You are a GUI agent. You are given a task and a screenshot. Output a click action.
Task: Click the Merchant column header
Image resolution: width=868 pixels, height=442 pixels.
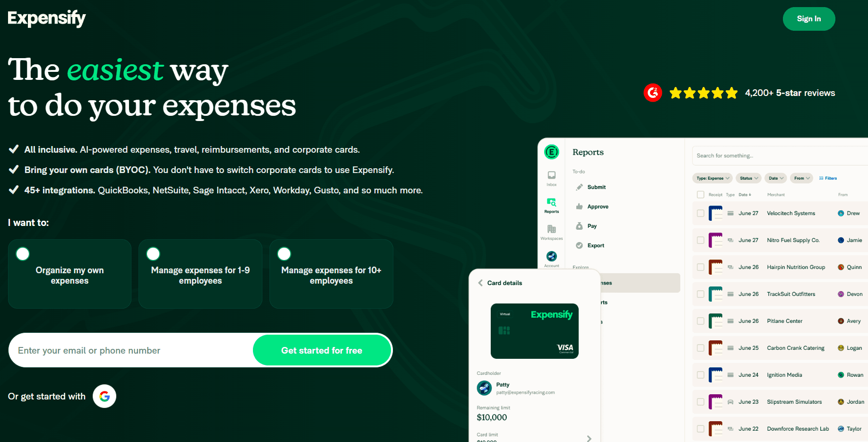click(x=776, y=195)
